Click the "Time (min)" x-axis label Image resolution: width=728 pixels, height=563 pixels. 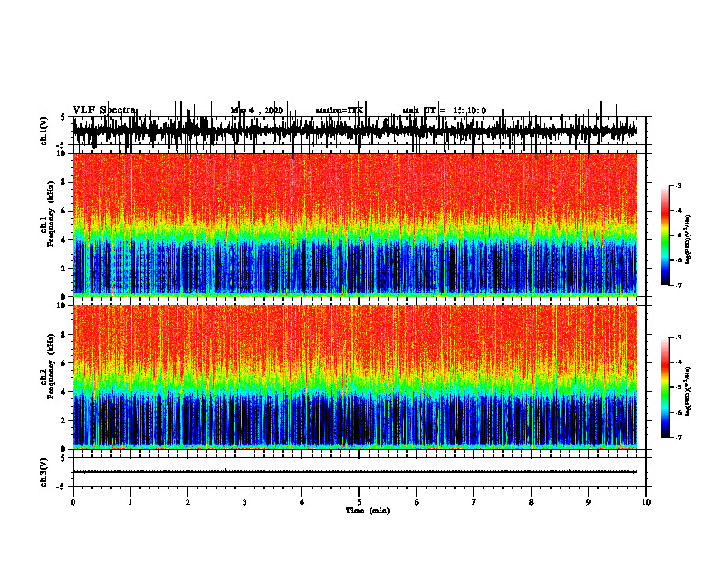(368, 511)
